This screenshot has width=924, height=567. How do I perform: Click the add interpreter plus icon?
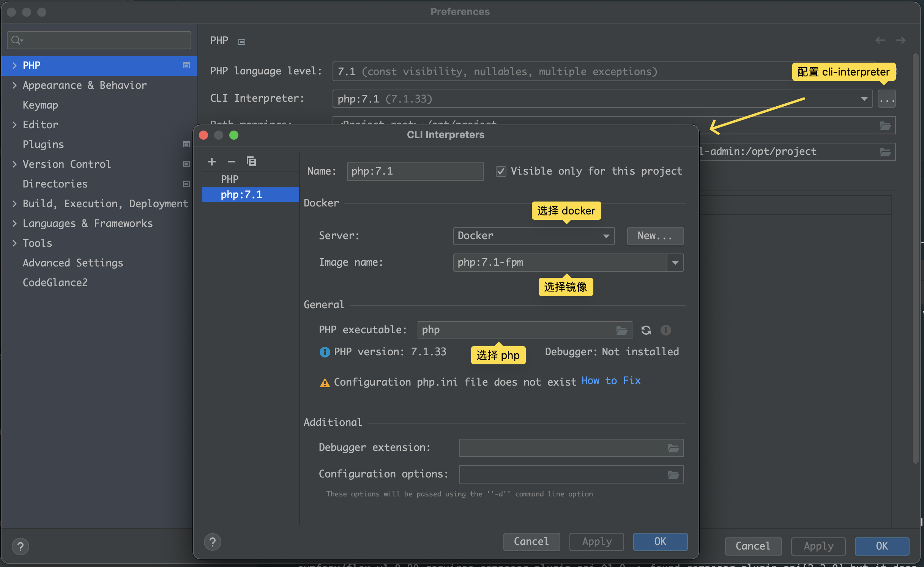pyautogui.click(x=212, y=162)
